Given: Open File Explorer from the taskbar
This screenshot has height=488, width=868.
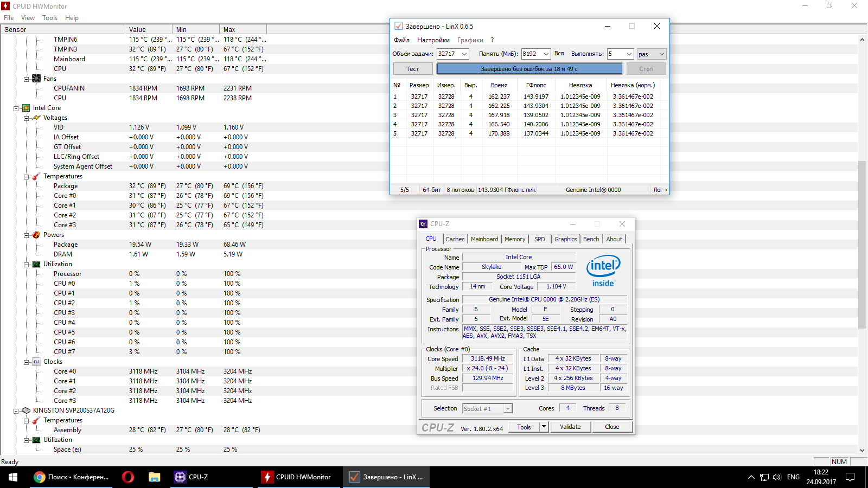Looking at the screenshot, I should click(155, 477).
